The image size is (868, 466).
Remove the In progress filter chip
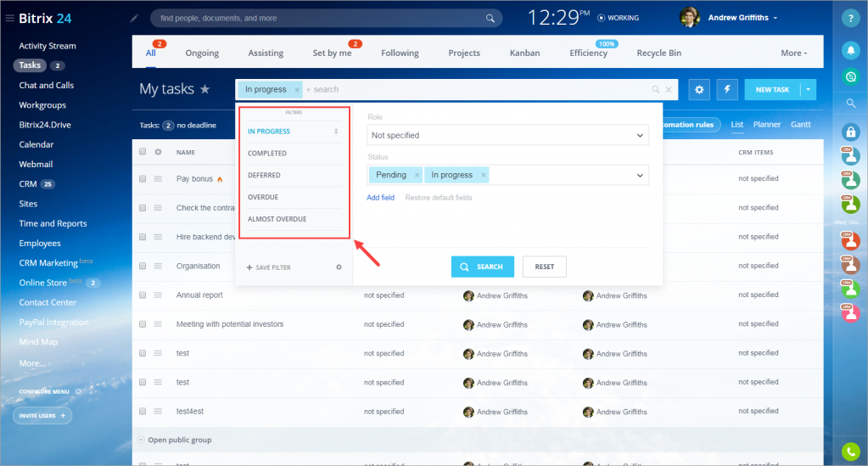point(297,90)
